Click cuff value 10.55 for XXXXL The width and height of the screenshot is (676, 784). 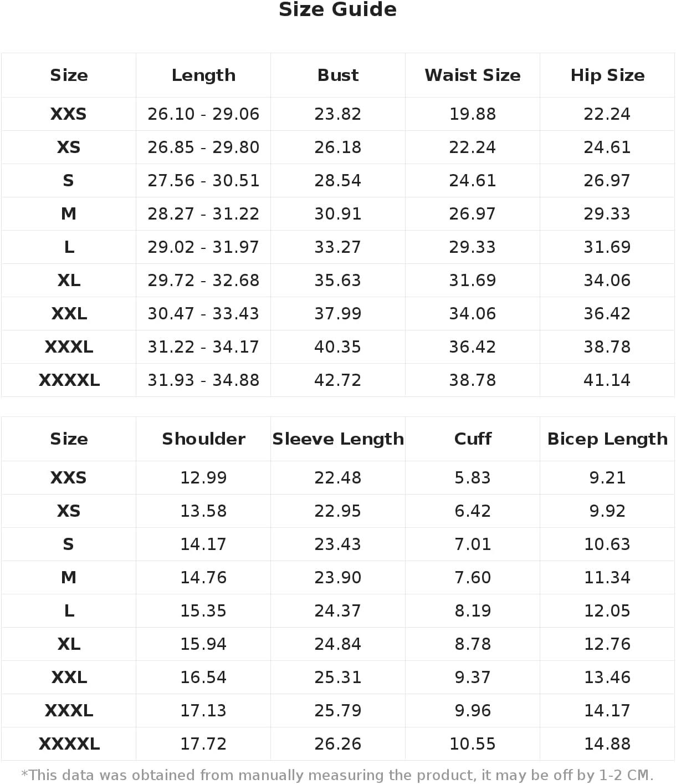(x=473, y=744)
